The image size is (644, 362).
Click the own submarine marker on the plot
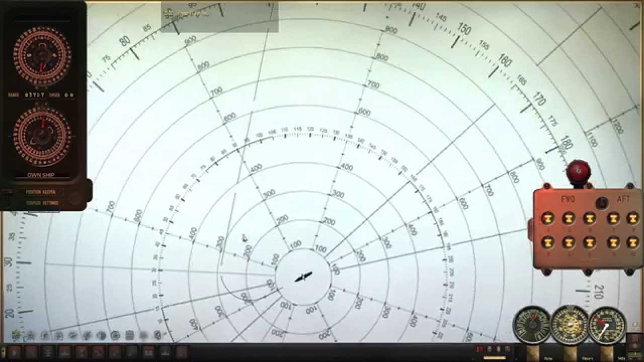(x=303, y=277)
